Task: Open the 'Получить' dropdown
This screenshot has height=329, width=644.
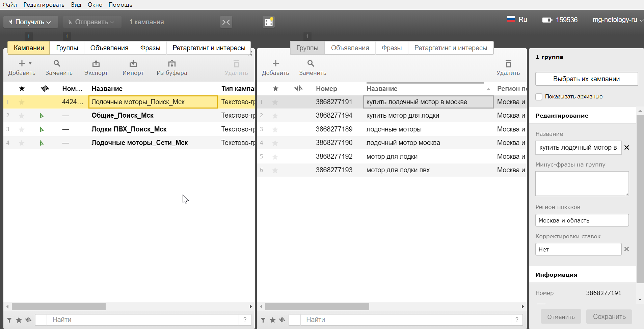Action: (30, 22)
